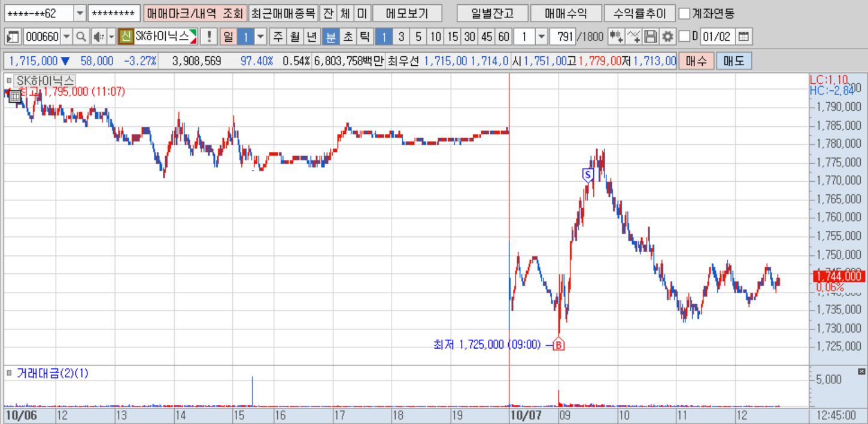This screenshot has height=424, width=868.
Task: Expand the speaker options dropdown arrow
Action: point(111,36)
